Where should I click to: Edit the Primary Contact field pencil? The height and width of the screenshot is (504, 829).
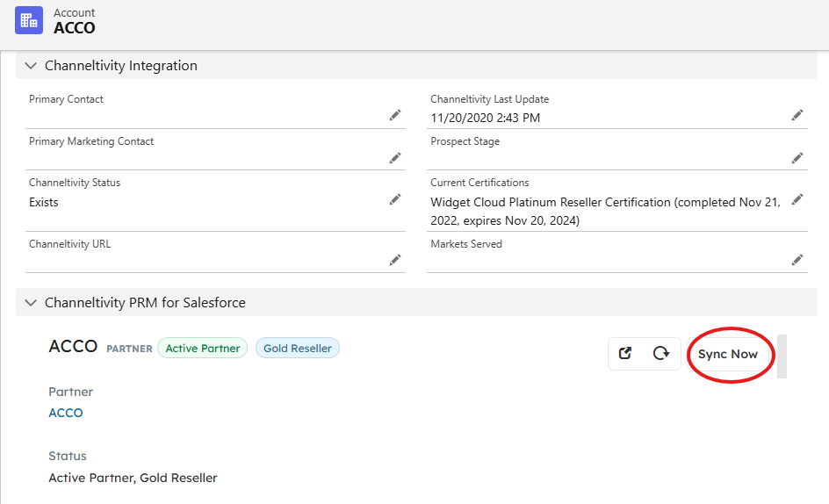pyautogui.click(x=395, y=115)
